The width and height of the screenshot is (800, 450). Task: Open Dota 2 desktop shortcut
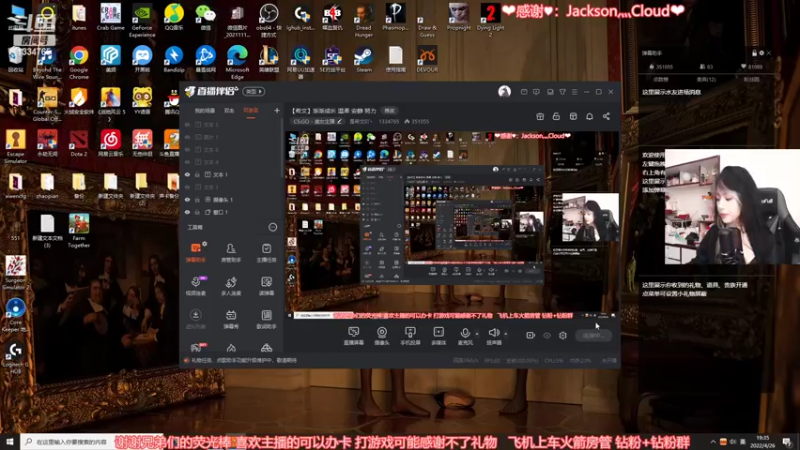pos(79,143)
